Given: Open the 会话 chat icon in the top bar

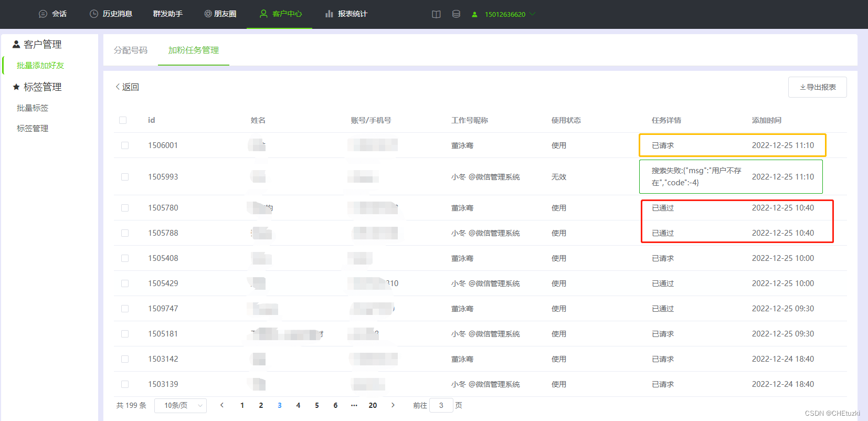Looking at the screenshot, I should (43, 14).
